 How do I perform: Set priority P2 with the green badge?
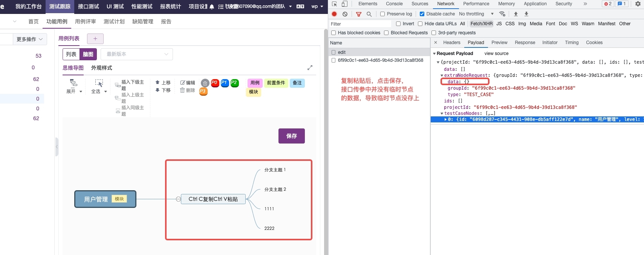(234, 83)
